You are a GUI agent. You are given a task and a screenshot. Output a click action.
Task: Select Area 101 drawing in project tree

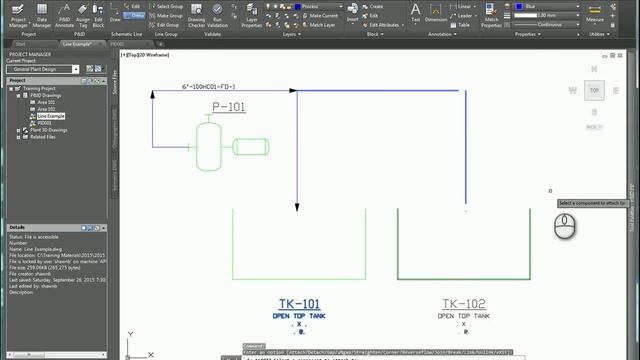[46, 102]
